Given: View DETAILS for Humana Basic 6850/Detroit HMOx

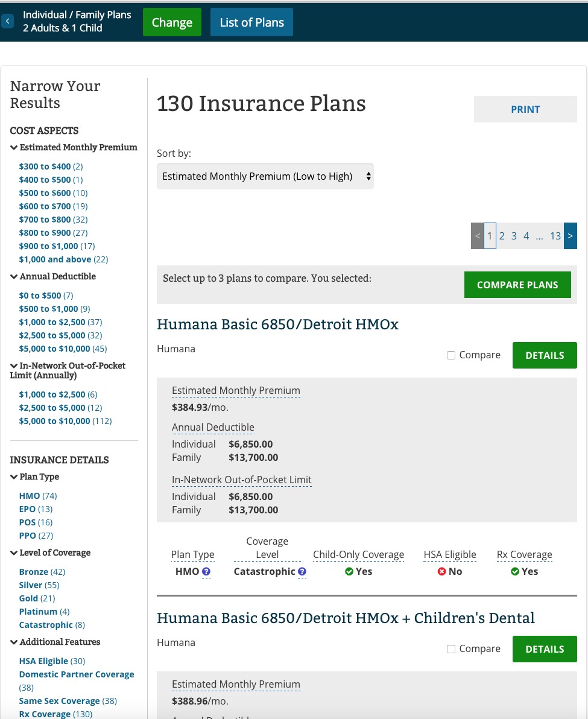Looking at the screenshot, I should [544, 355].
